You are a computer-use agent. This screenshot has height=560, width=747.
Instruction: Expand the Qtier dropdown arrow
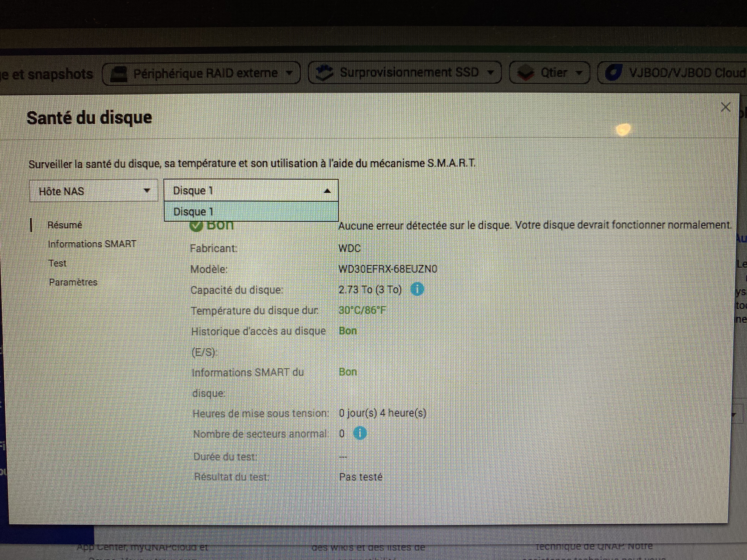coord(579,73)
